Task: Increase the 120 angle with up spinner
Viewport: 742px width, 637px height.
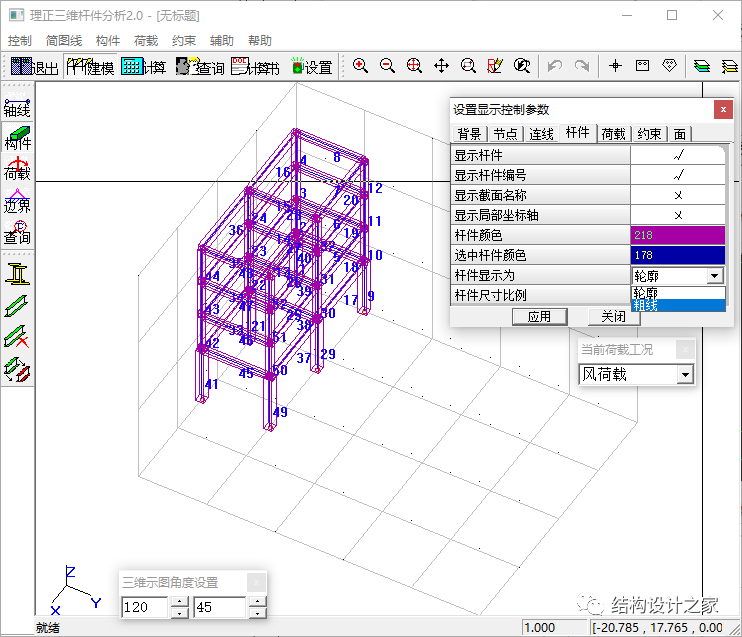Action: [179, 602]
